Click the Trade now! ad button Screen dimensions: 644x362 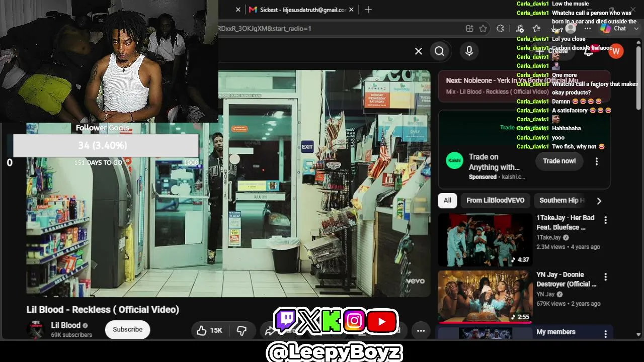559,161
